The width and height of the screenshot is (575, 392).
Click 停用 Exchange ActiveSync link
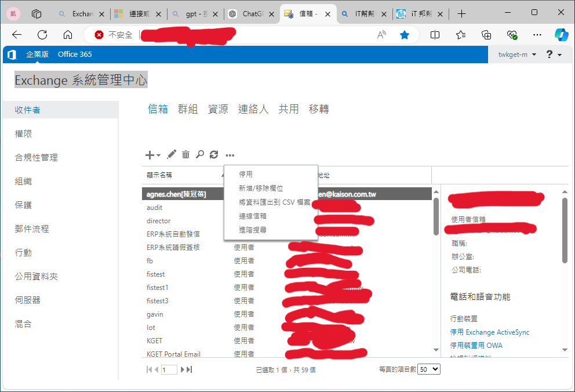coord(490,332)
